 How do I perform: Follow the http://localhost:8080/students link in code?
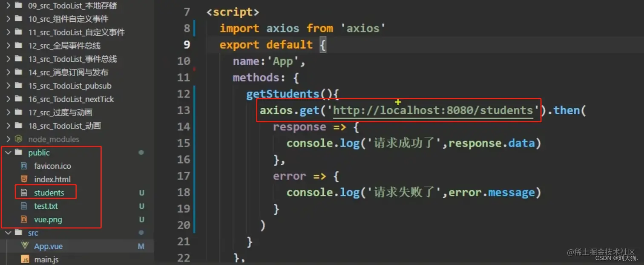pyautogui.click(x=433, y=110)
